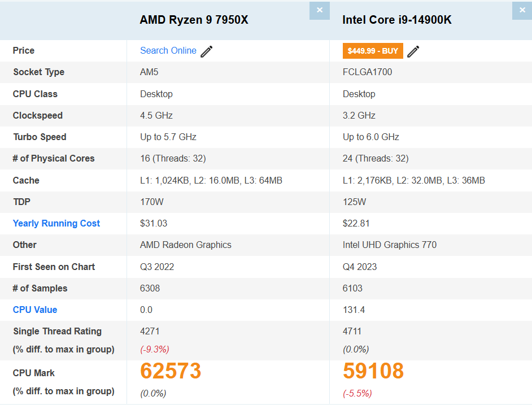Select the $22.81 yearly cost value

coord(356,223)
